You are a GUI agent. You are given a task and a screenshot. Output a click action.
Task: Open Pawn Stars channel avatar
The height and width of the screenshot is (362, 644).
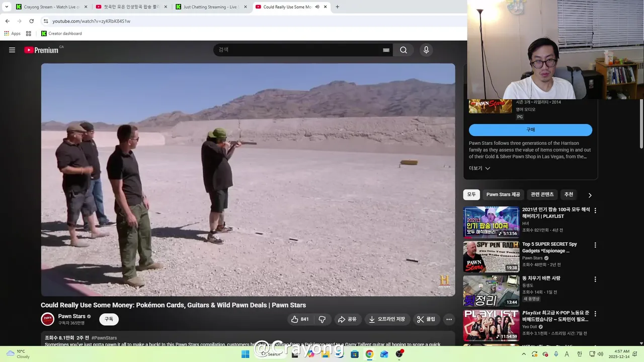[x=47, y=319]
